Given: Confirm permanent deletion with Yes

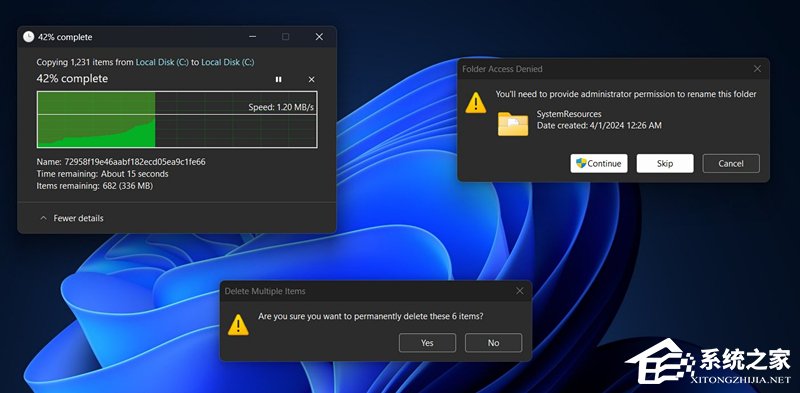Looking at the screenshot, I should (427, 342).
